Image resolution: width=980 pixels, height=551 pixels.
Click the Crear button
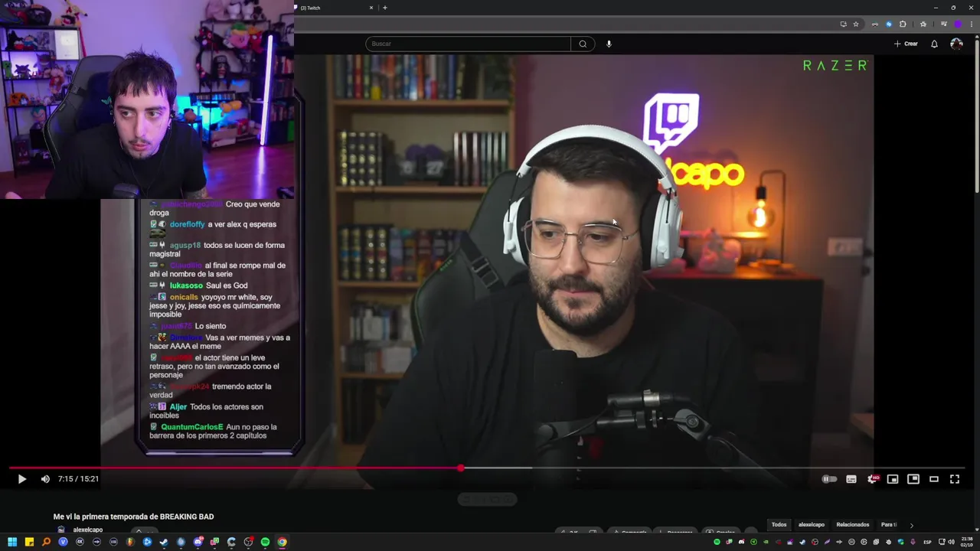[906, 44]
